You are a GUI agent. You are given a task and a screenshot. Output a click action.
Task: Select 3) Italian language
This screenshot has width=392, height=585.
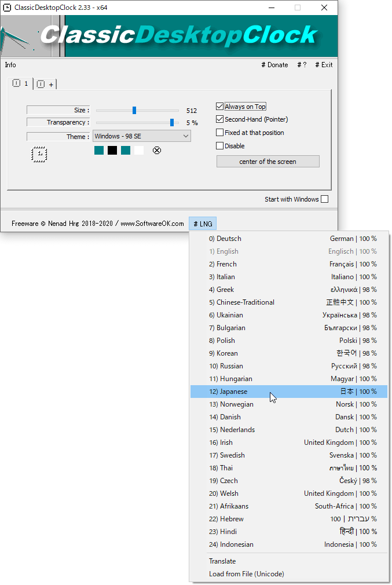pyautogui.click(x=289, y=277)
